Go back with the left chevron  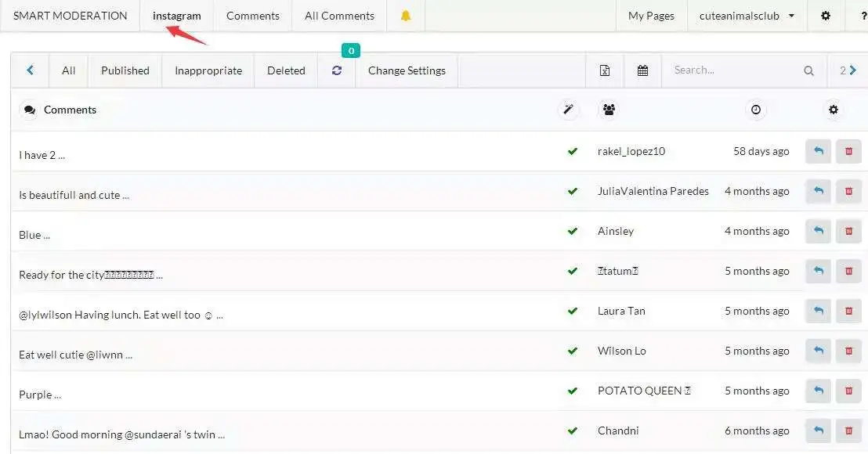click(30, 70)
